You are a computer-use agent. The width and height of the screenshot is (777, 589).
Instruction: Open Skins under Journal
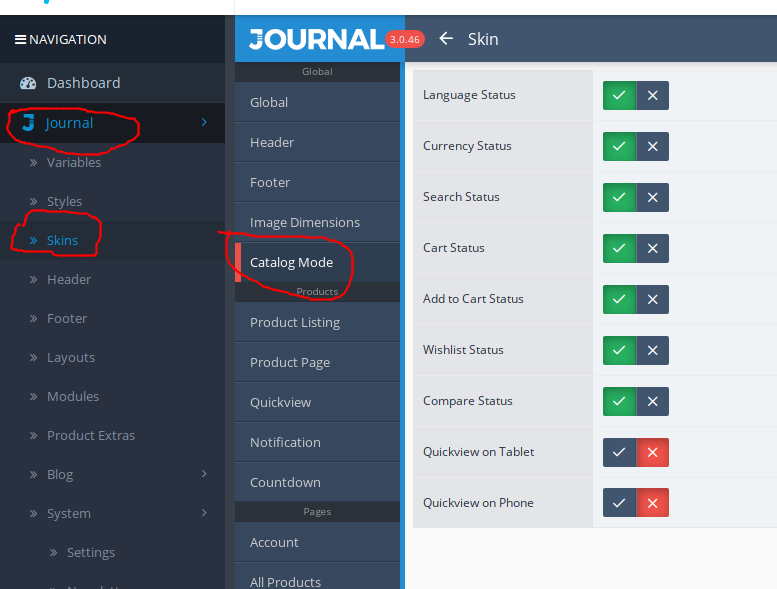tap(112, 240)
